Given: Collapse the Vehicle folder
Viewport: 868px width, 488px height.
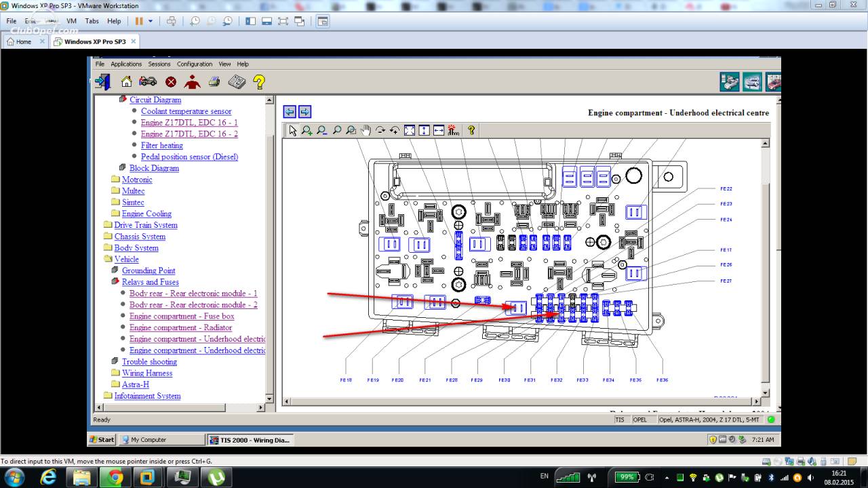Looking at the screenshot, I should pos(126,259).
